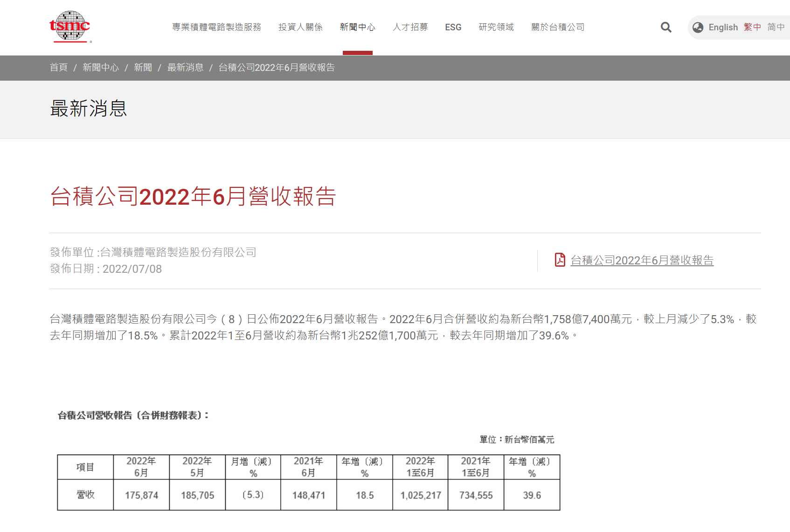
Task: Open the 關於台積公司 menu
Action: [557, 27]
